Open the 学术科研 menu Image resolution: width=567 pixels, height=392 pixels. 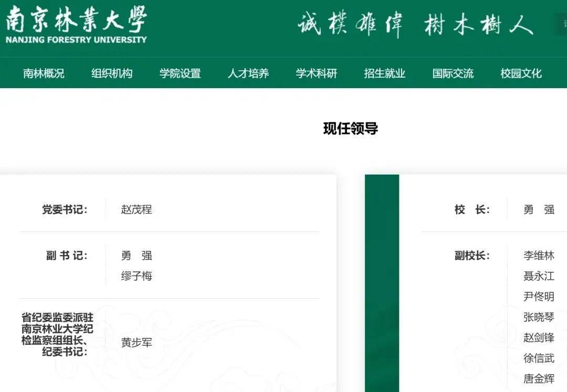[317, 73]
